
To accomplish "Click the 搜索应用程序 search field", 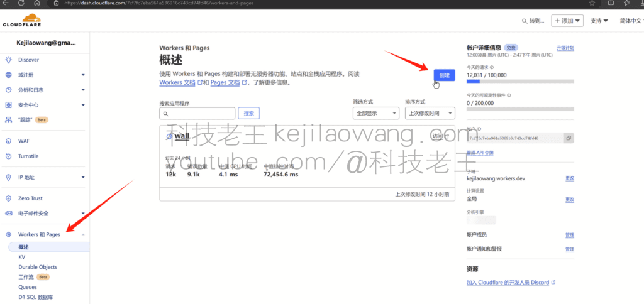I will point(197,114).
